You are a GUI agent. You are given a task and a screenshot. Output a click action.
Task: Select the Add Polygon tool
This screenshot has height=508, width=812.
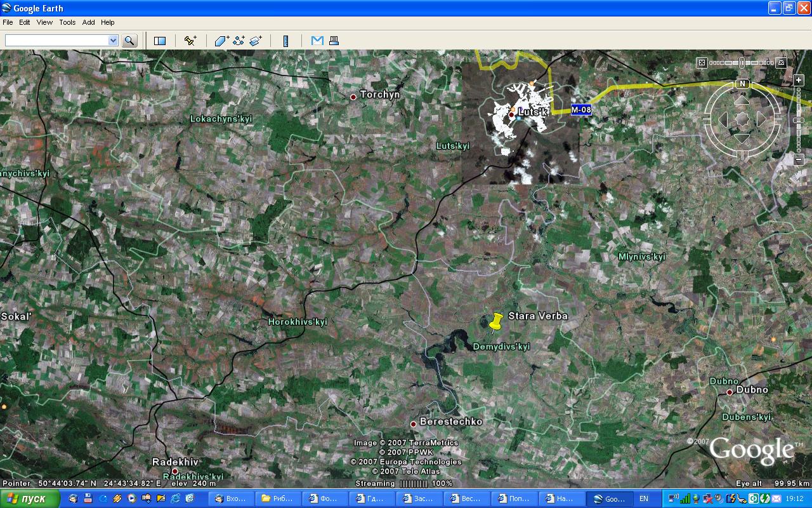pyautogui.click(x=221, y=41)
